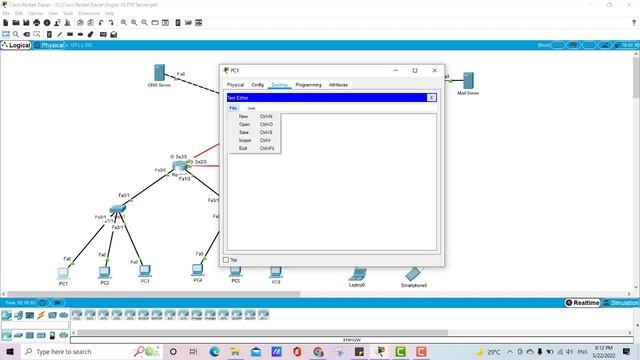Select PC1 on the workspace
640x360 pixels.
(63, 273)
